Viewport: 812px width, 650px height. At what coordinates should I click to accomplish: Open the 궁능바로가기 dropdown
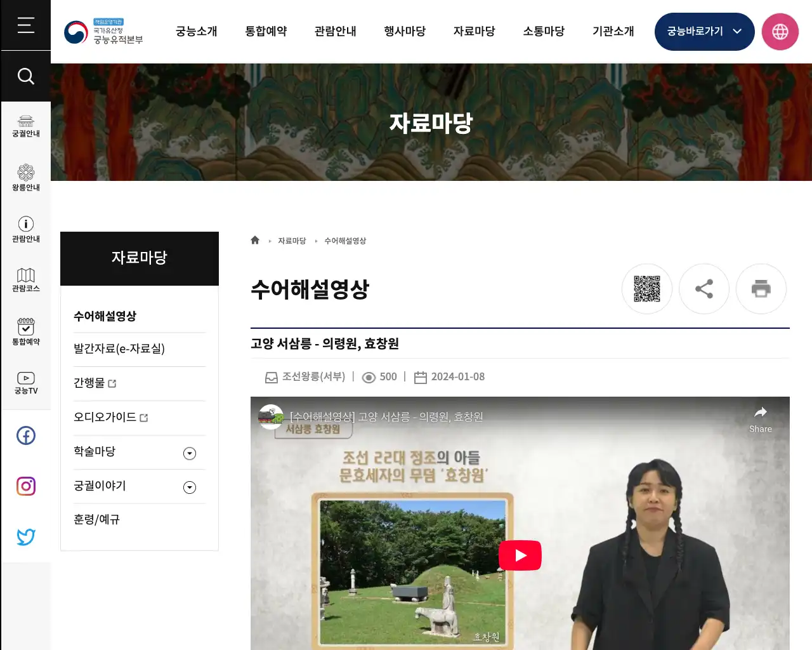[704, 31]
